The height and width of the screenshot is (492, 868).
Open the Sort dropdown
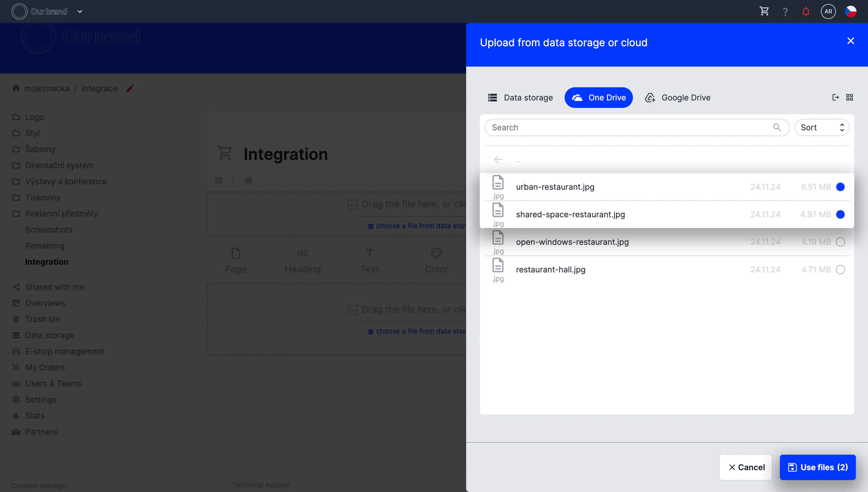(x=821, y=127)
